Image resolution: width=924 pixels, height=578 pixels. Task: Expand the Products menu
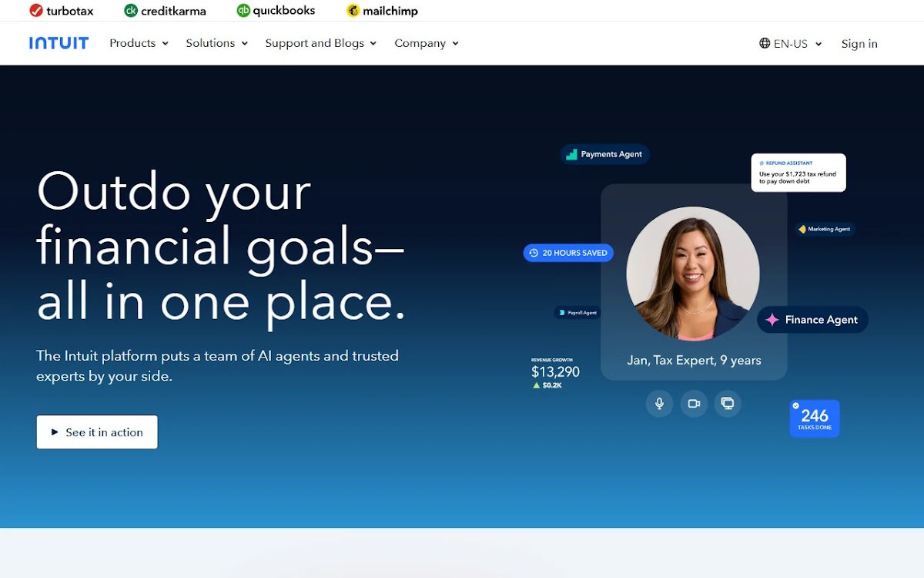(139, 43)
